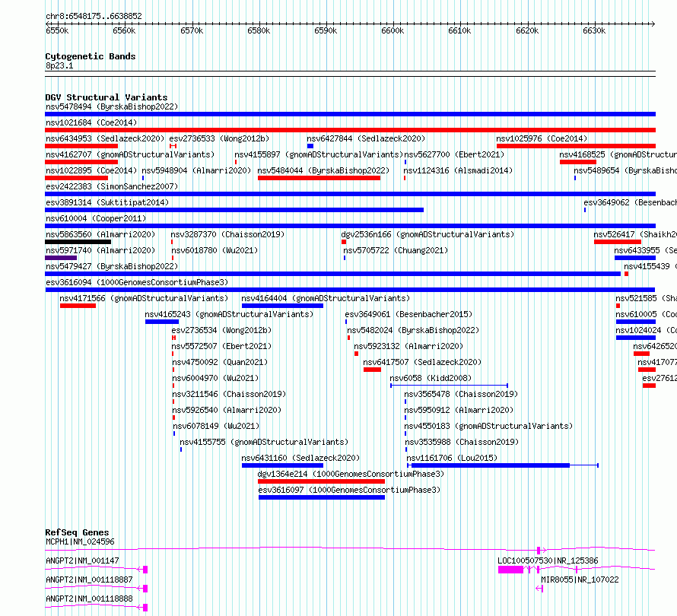Open nsv3287370 (Chaisson2019) variant
Image resolution: width=677 pixels, height=616 pixels.
[227, 234]
